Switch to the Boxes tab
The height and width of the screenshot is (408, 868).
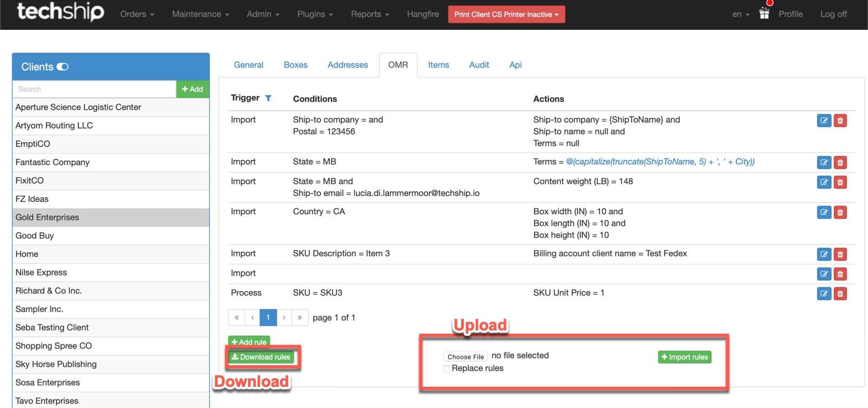tap(296, 65)
